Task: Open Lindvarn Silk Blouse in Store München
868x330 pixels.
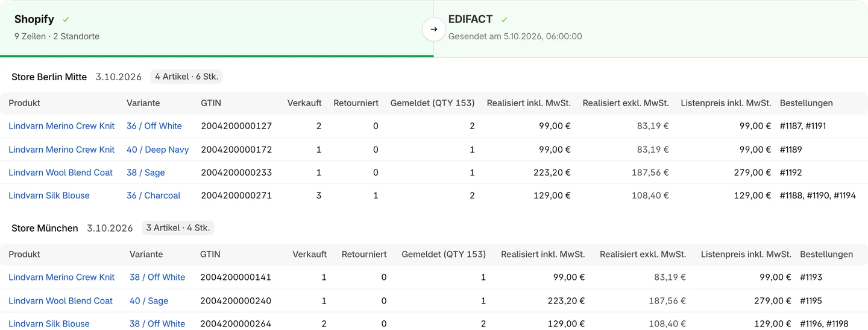Action: [x=49, y=324]
